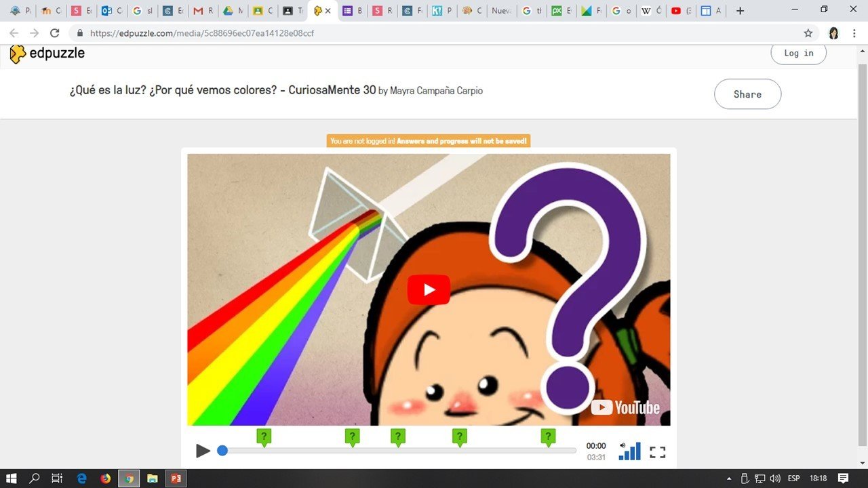Switch to the Nueva tab
The image size is (868, 488).
(502, 11)
